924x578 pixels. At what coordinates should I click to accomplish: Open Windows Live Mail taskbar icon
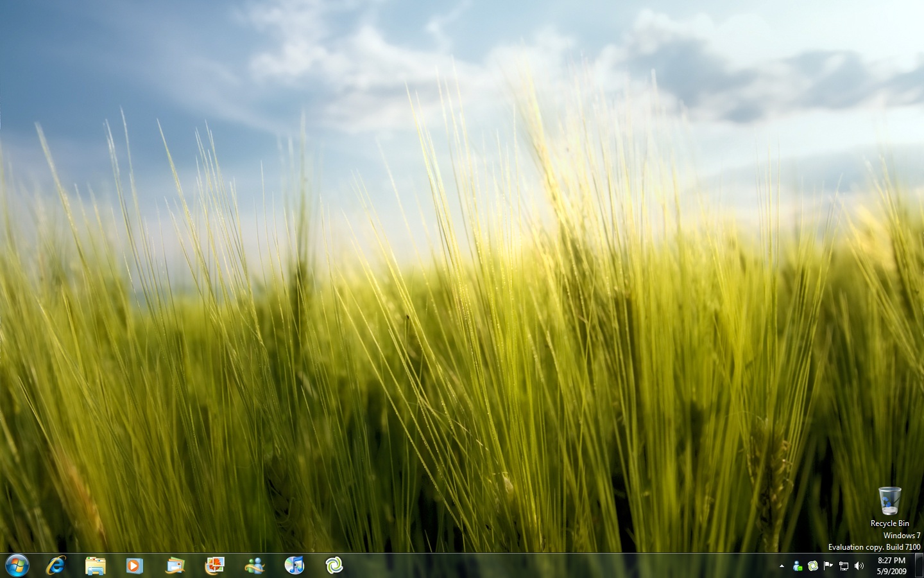(175, 566)
